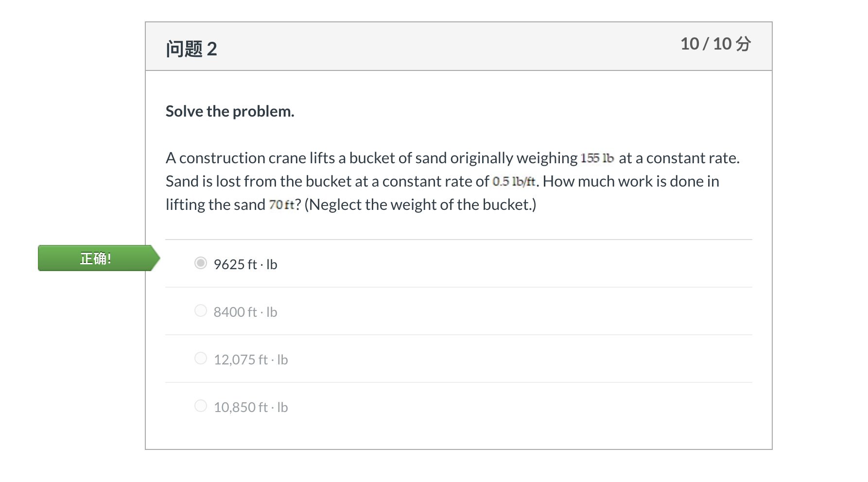Select the 10,850 ft · lb radio button
868x482 pixels.
click(201, 406)
